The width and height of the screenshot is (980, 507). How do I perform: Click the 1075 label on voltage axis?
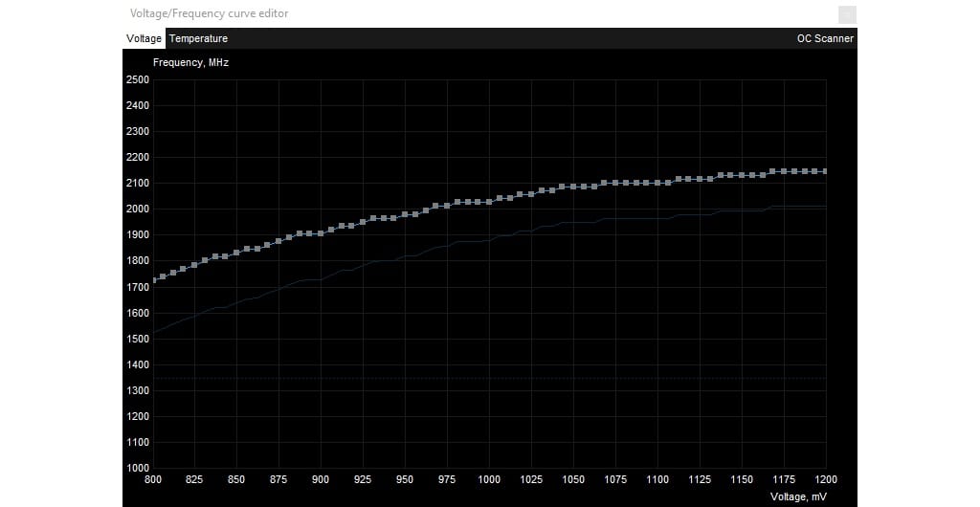(615, 479)
